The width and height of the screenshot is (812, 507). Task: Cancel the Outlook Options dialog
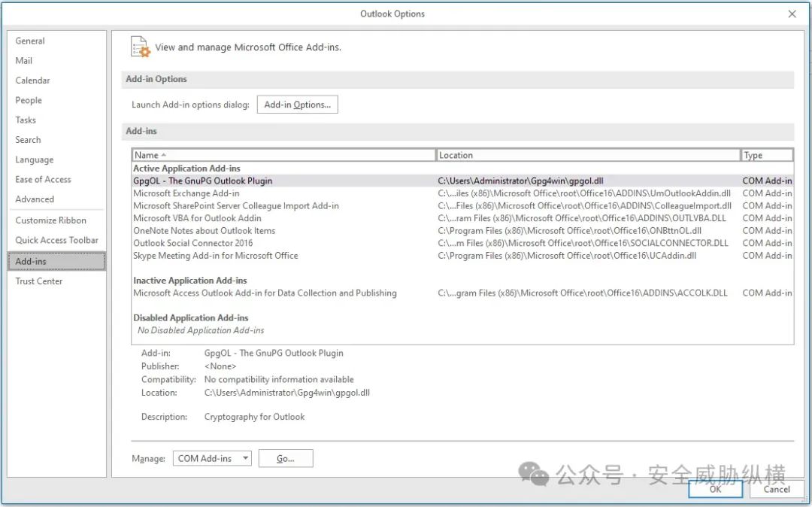click(776, 489)
